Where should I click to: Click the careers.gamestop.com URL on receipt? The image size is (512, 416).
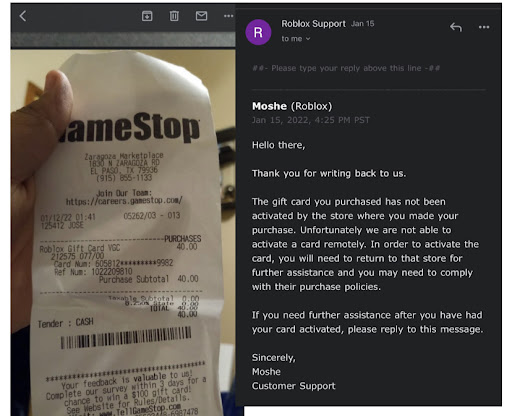tap(124, 201)
